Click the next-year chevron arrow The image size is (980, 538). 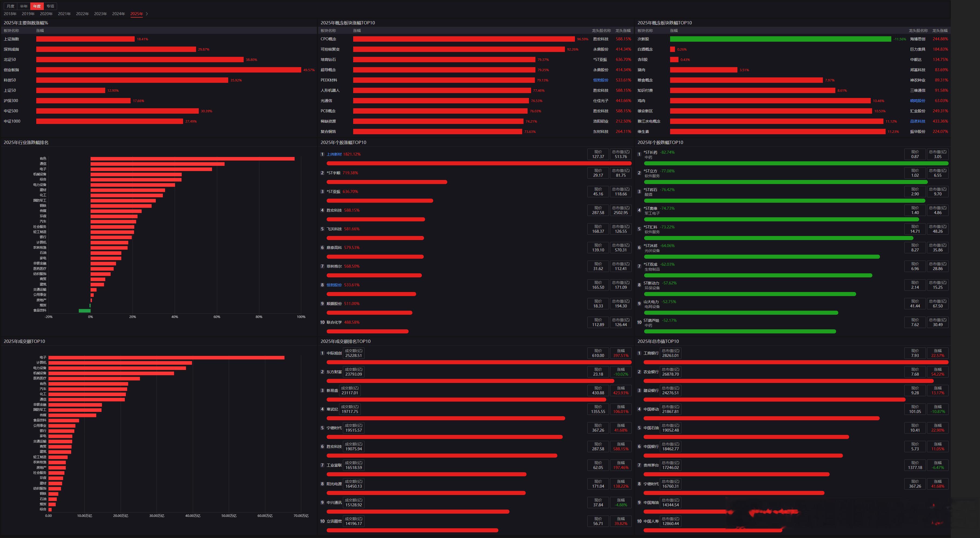147,14
